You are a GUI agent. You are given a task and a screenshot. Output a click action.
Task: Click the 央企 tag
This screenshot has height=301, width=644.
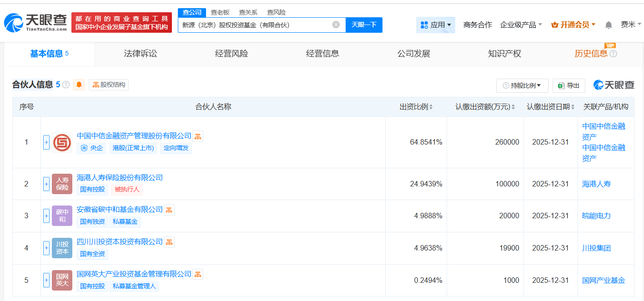92,148
